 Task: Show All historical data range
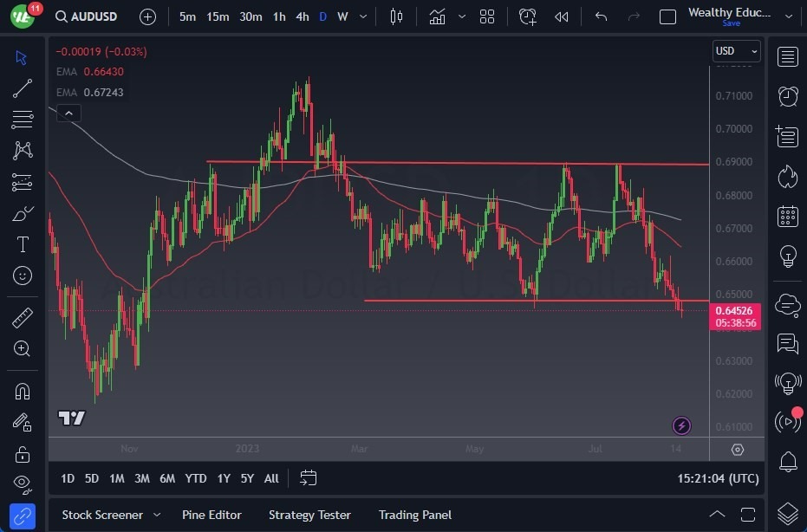pyautogui.click(x=271, y=478)
